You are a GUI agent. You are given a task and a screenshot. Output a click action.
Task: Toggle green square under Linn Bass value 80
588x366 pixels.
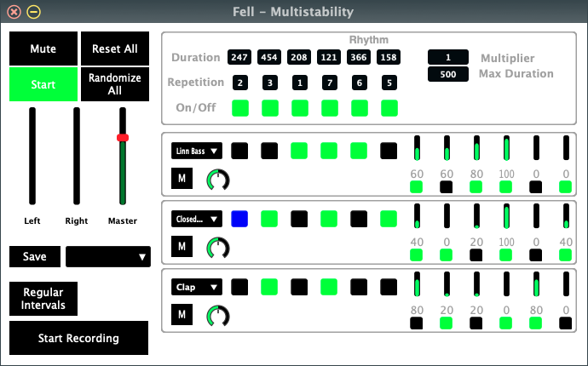point(476,186)
